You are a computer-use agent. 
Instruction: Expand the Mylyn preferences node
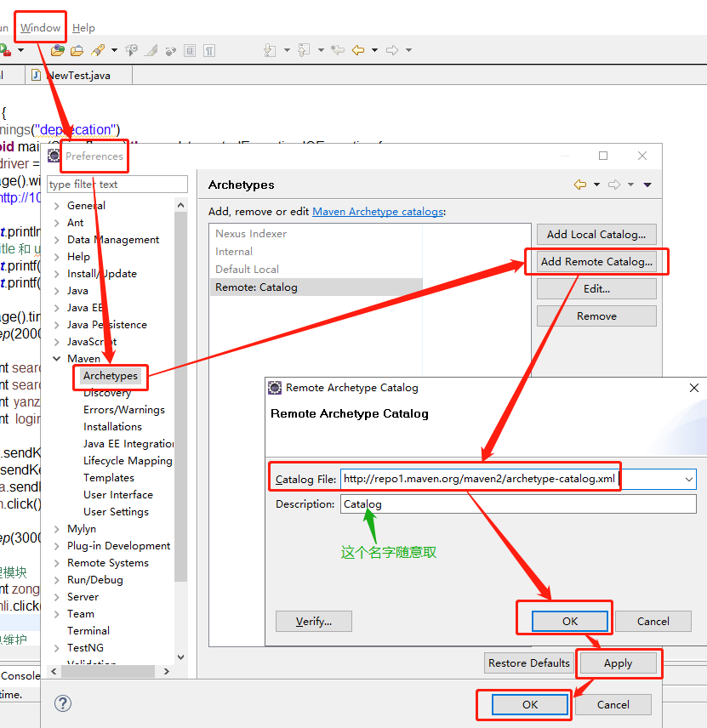(57, 529)
